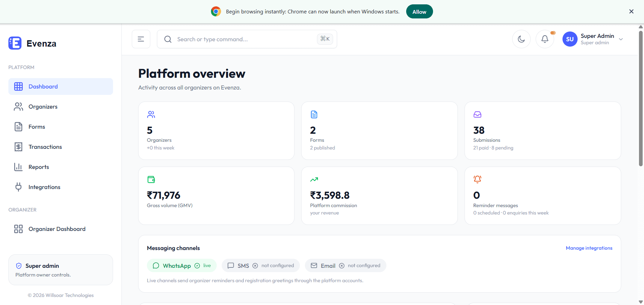Click the Transactions dollar receipt icon
The width and height of the screenshot is (644, 305).
tap(18, 147)
